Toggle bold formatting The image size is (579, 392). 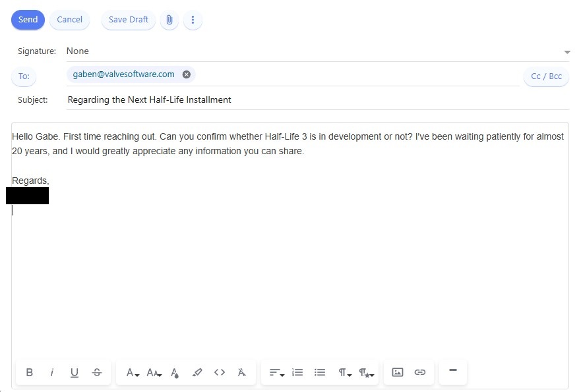coord(30,372)
